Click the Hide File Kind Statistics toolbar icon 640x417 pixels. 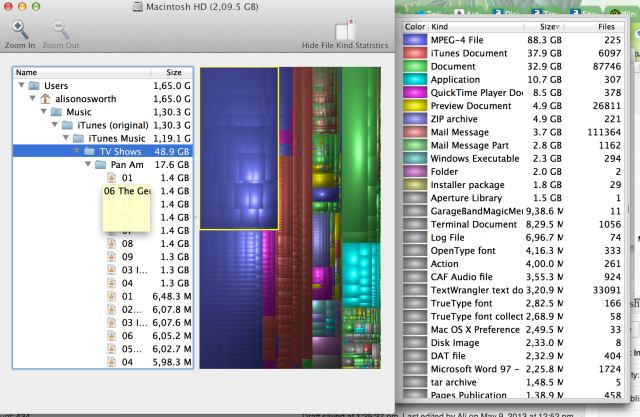(345, 29)
